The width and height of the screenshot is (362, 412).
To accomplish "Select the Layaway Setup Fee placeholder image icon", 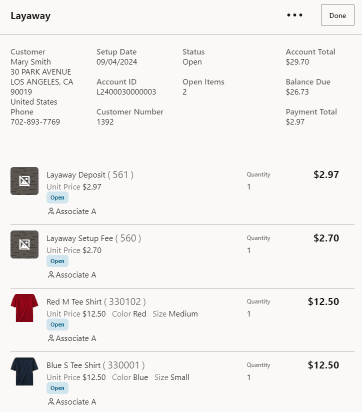I will [24, 244].
